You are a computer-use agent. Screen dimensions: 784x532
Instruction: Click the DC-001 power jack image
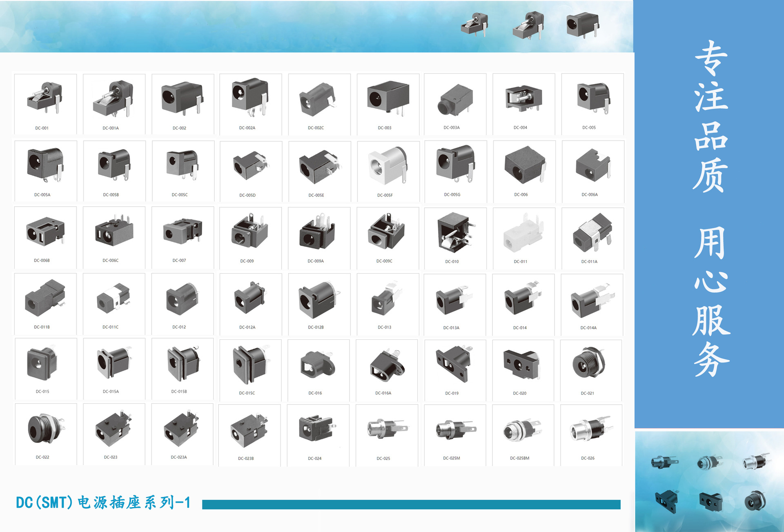click(x=45, y=98)
